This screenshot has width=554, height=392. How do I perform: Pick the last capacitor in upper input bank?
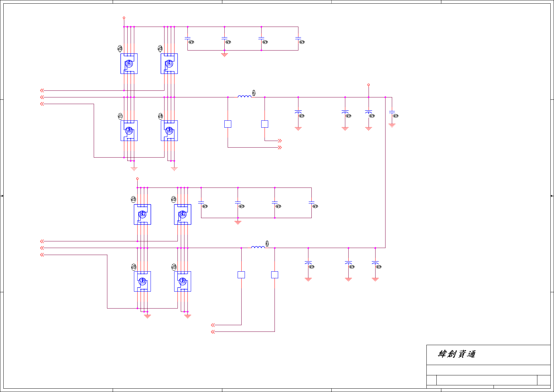pos(298,38)
